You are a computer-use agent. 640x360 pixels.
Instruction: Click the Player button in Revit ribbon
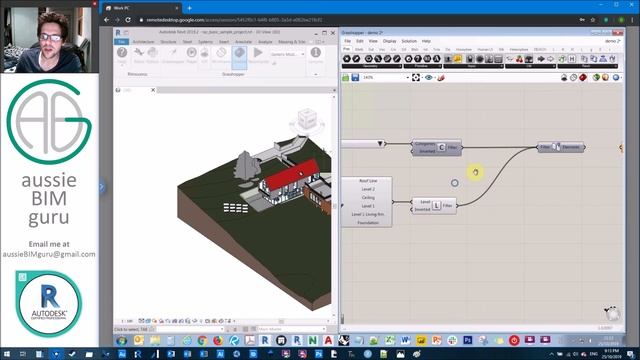191,55
